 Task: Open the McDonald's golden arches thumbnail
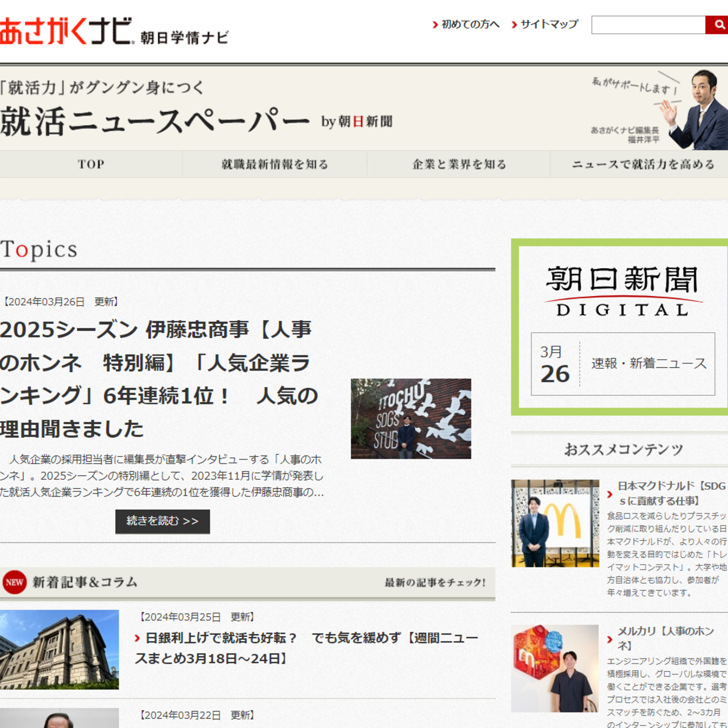click(555, 523)
